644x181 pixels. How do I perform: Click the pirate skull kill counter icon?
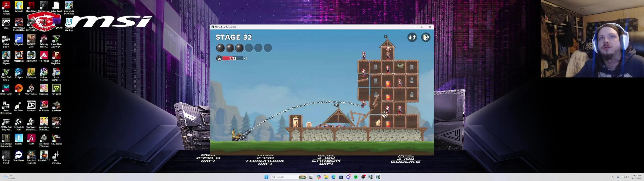[219, 58]
